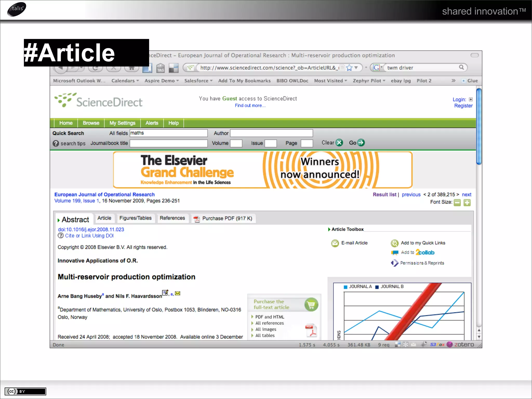This screenshot has width=532, height=399.
Task: Click the Purchase PDF (917 K) button
Action: (223, 218)
